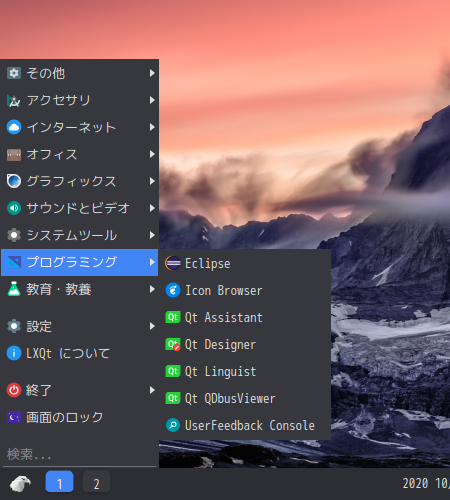Image resolution: width=450 pixels, height=500 pixels.
Task: Click the アクセサリ category icon
Action: pos(14,100)
